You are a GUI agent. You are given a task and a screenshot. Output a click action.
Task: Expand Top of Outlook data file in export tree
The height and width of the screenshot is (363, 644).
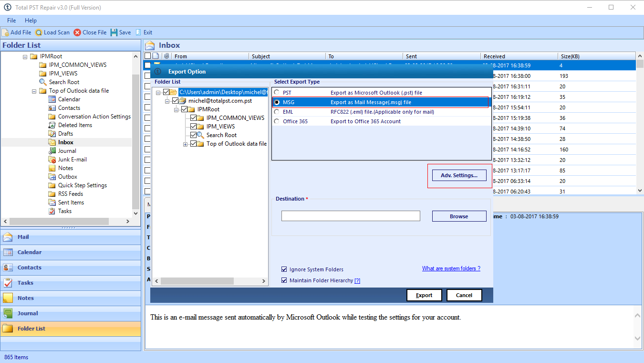point(185,144)
